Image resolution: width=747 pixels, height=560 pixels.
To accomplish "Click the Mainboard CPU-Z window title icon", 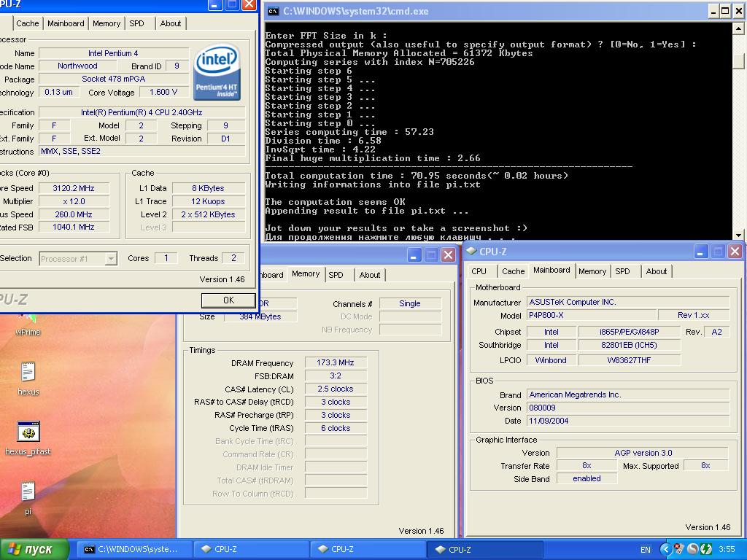I will click(x=471, y=251).
